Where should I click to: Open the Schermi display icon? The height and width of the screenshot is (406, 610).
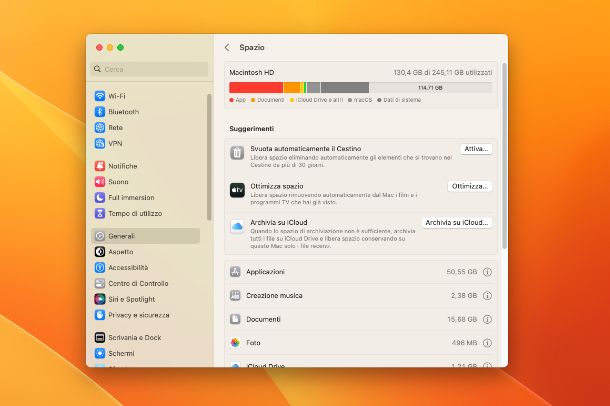click(x=100, y=354)
